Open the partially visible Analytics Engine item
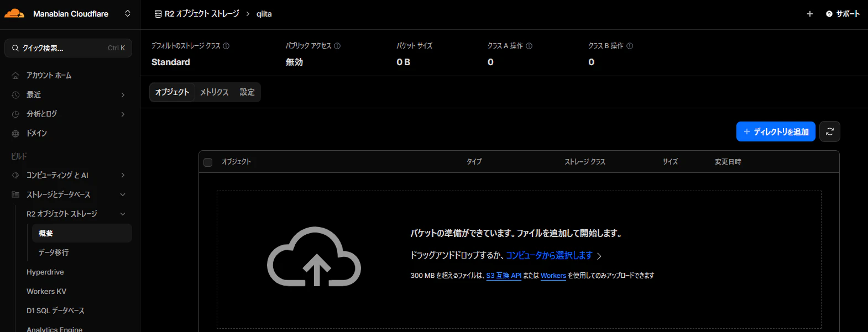Screen dimensions: 868x332 (x=54, y=329)
